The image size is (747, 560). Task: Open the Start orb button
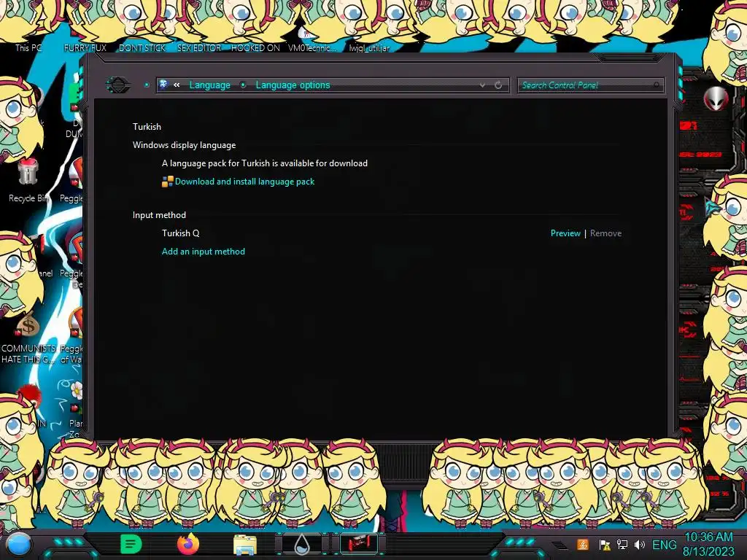(x=18, y=544)
